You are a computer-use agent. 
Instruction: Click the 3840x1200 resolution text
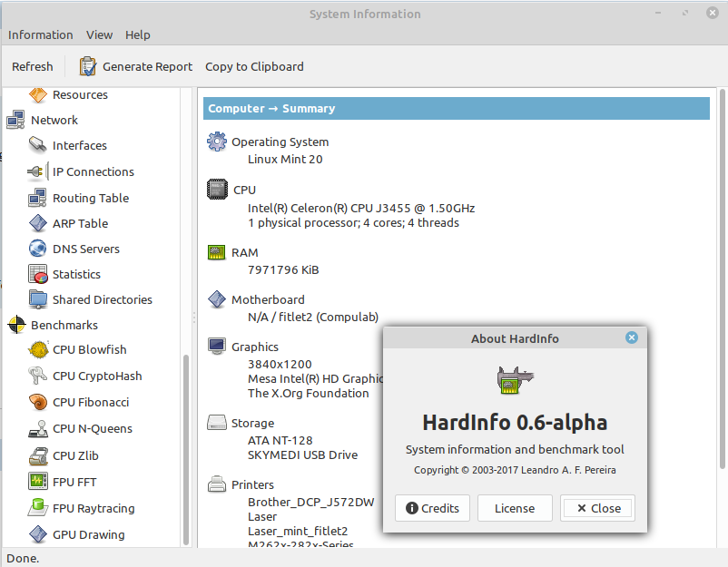point(280,364)
